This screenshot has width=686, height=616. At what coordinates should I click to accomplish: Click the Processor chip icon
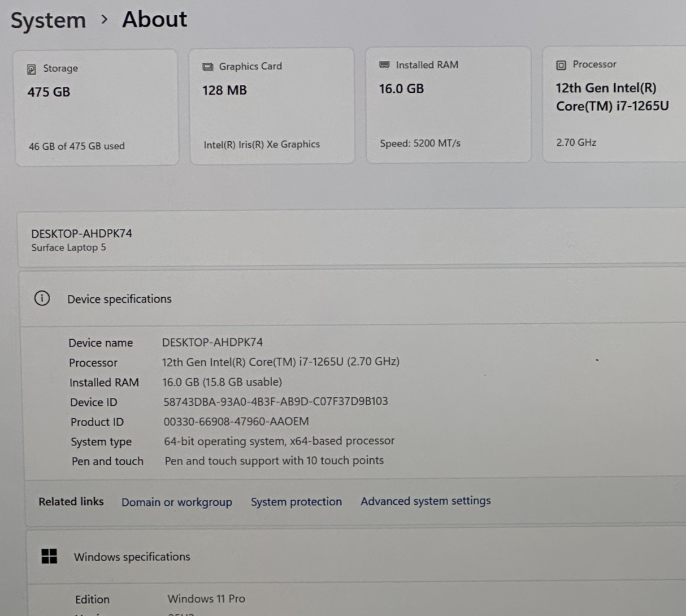point(561,65)
